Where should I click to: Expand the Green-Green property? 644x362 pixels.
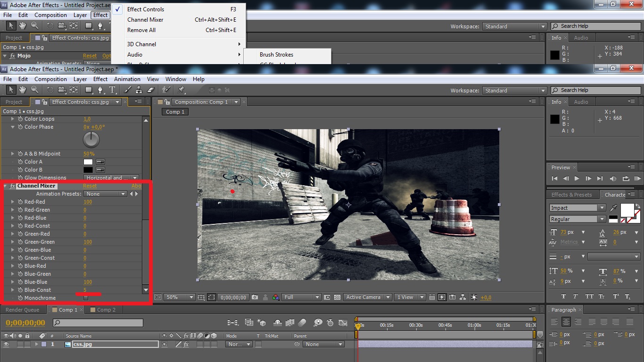(x=13, y=242)
